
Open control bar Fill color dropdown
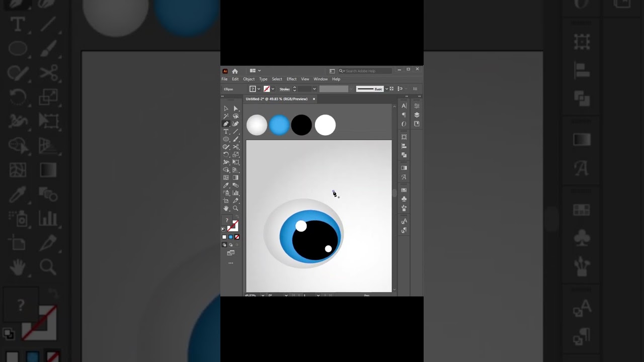pos(259,89)
